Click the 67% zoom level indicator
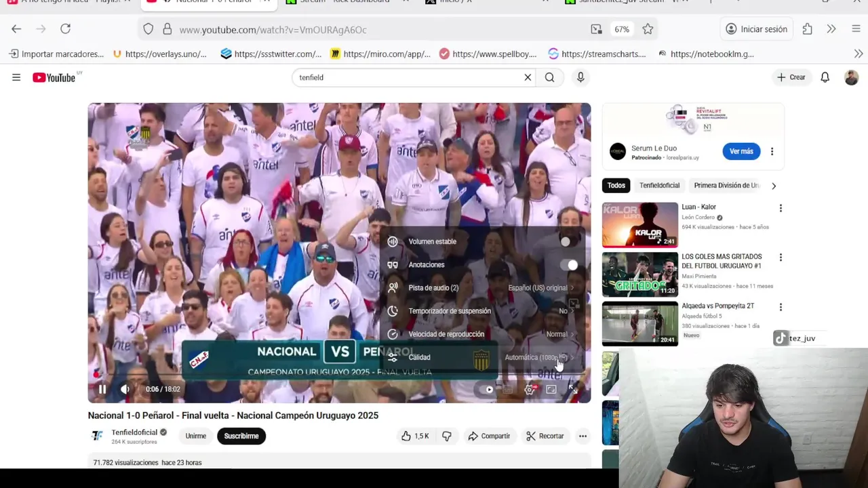This screenshot has width=868, height=488. 622,29
